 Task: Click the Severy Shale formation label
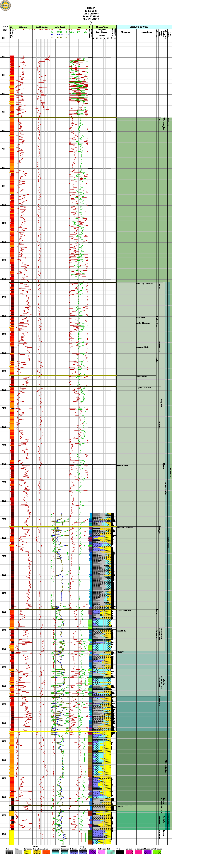(x=141, y=377)
